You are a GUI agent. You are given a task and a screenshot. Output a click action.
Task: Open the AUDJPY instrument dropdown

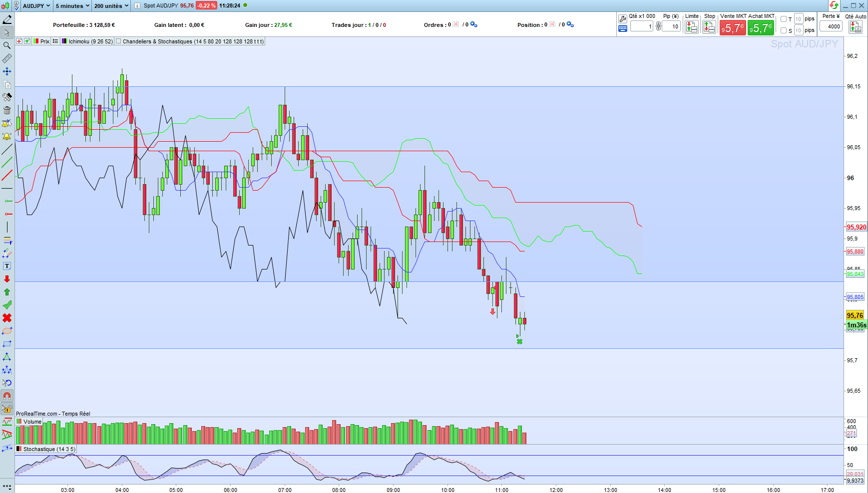click(x=36, y=5)
